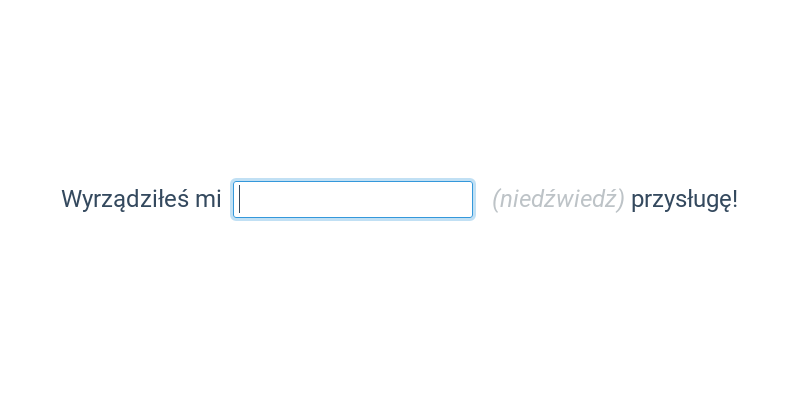
Task: Click the word 'przysługę!'
Action: point(684,199)
